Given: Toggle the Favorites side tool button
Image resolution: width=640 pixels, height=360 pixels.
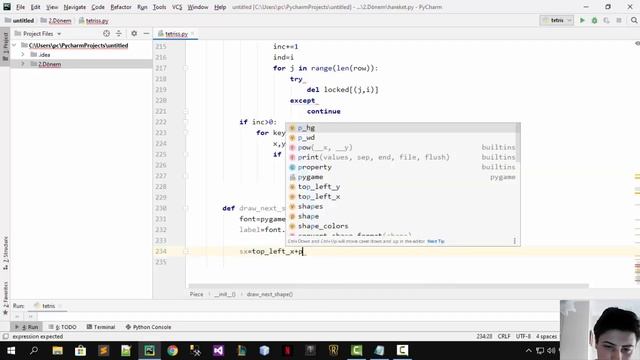Looking at the screenshot, I should point(5,298).
